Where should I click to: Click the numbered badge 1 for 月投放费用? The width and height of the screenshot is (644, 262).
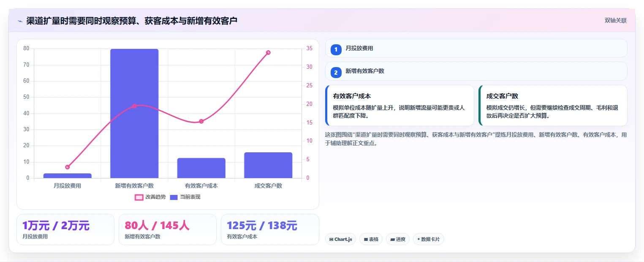[336, 50]
